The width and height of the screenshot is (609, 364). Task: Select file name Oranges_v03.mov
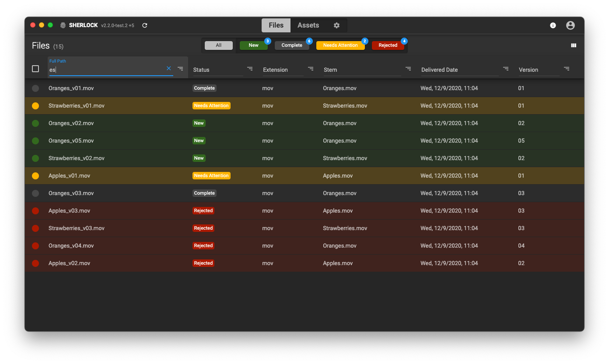(x=71, y=193)
